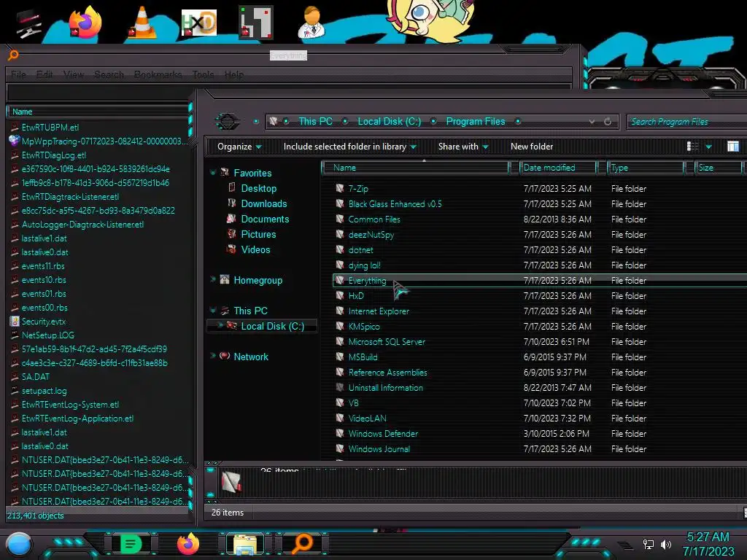
Task: Open gray tile desktop icon beside HxD
Action: [256, 23]
